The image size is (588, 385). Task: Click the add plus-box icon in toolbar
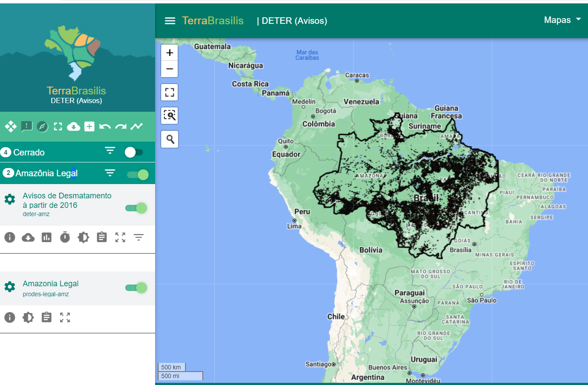click(x=89, y=126)
